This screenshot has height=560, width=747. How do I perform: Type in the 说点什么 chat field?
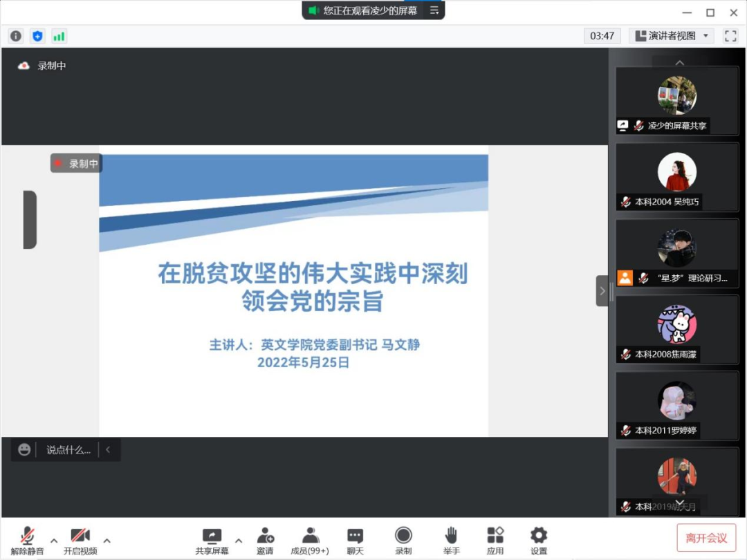pyautogui.click(x=68, y=450)
